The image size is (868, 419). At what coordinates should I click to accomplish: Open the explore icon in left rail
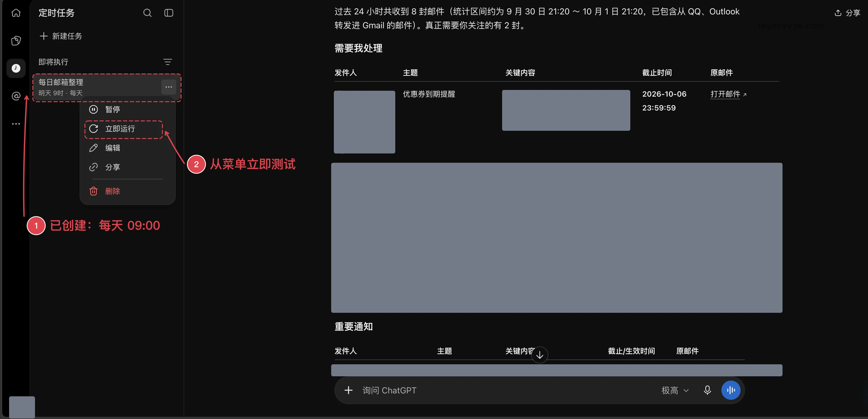coord(16,96)
